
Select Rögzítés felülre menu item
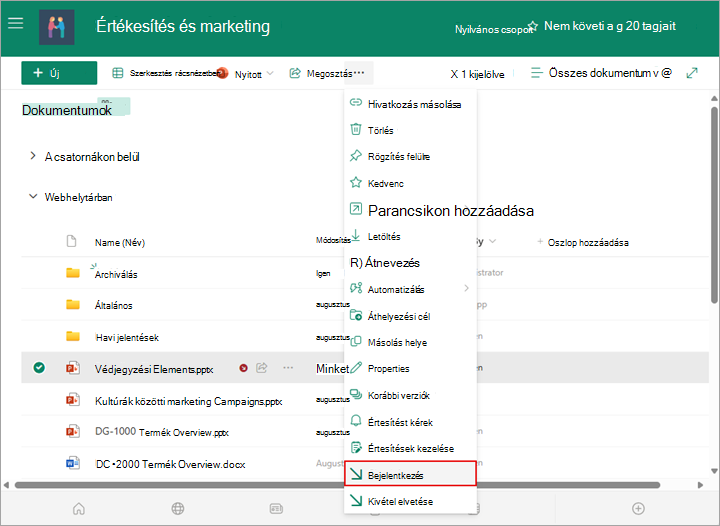tap(410, 157)
